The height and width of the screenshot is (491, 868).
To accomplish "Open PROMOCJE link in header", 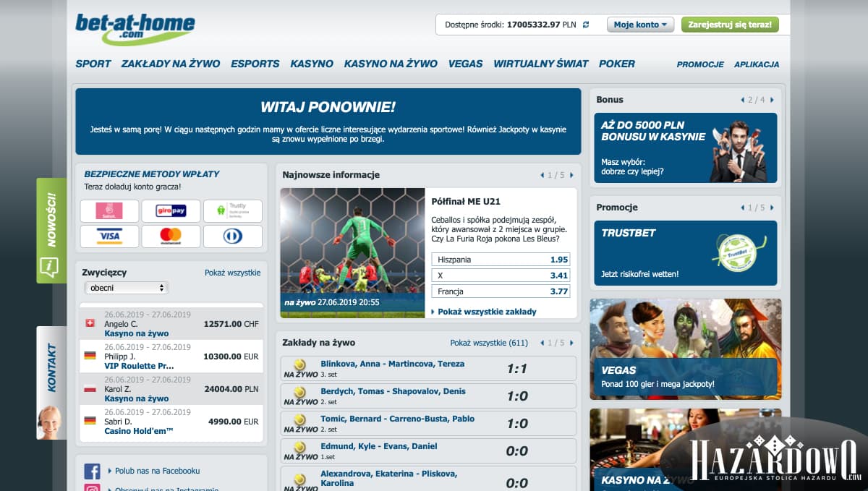I will point(700,64).
